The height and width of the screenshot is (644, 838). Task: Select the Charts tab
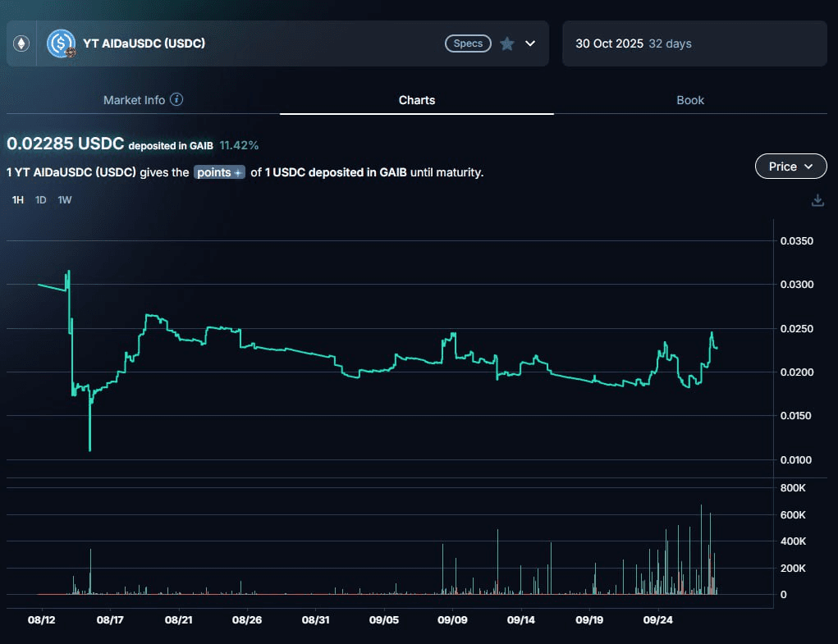point(417,100)
